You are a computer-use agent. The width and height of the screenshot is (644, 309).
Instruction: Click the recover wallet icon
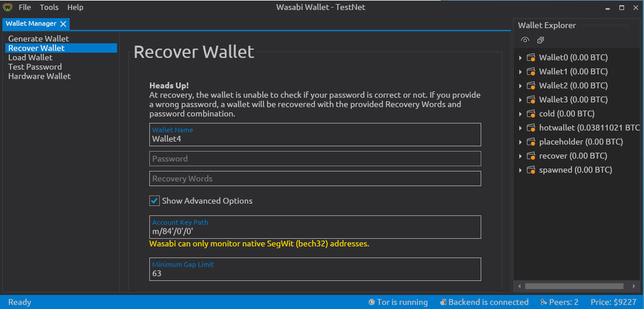tap(532, 156)
